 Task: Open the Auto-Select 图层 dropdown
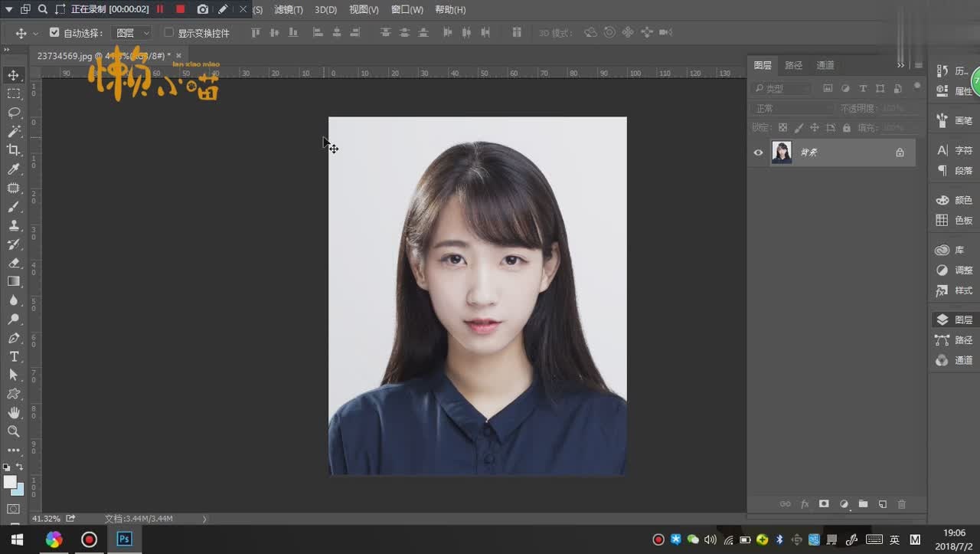click(132, 33)
